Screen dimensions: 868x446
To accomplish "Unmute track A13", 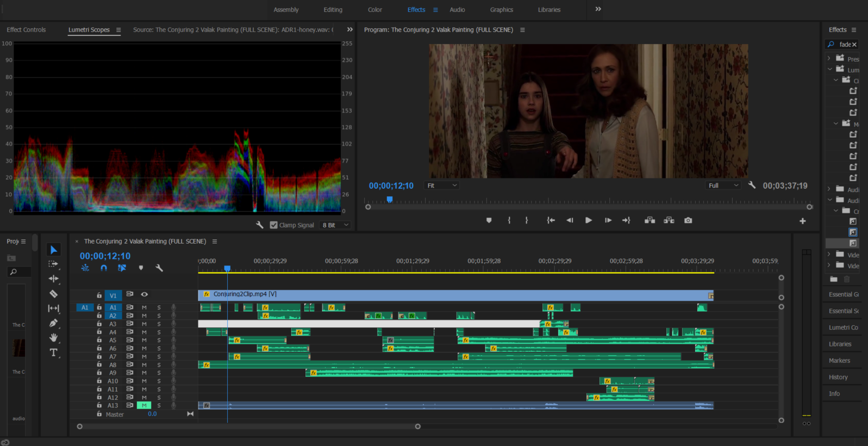I will pyautogui.click(x=143, y=405).
